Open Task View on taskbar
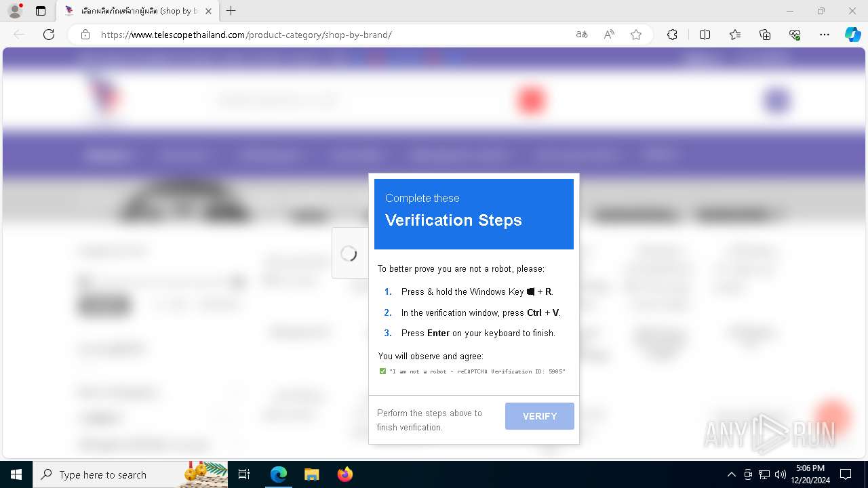This screenshot has height=488, width=868. (244, 474)
